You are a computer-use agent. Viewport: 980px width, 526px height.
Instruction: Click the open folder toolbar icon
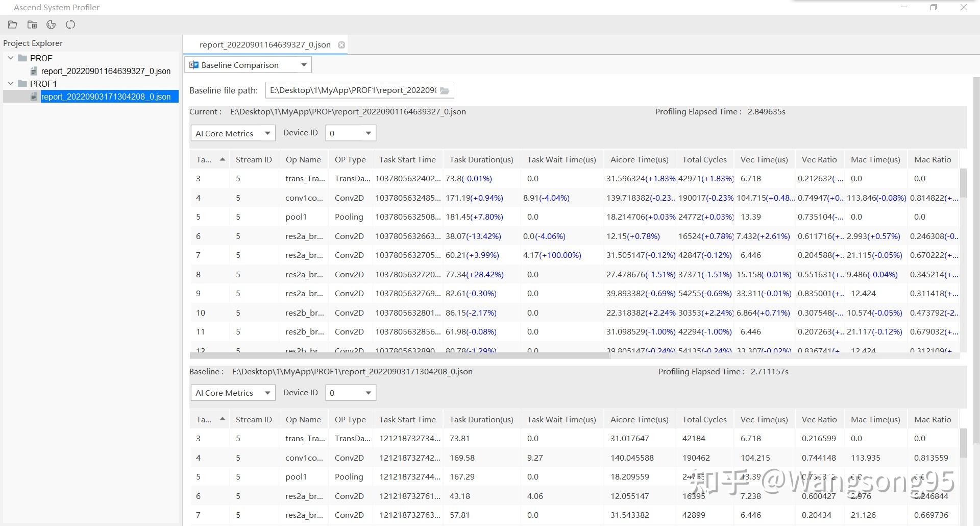tap(13, 25)
